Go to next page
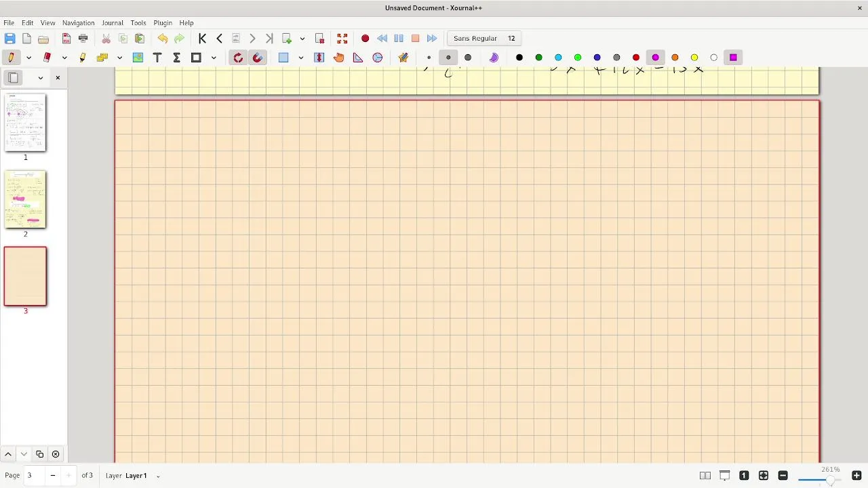 click(x=252, y=39)
